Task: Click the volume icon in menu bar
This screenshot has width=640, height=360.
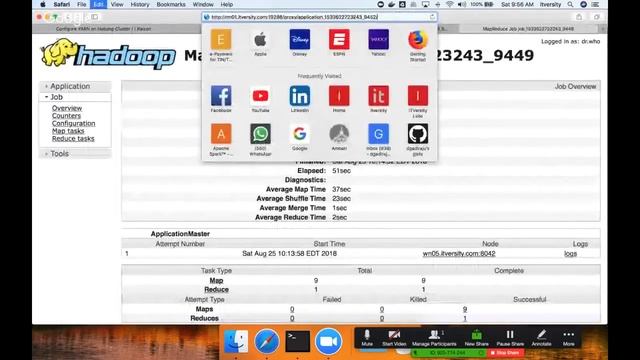Action: click(x=462, y=4)
